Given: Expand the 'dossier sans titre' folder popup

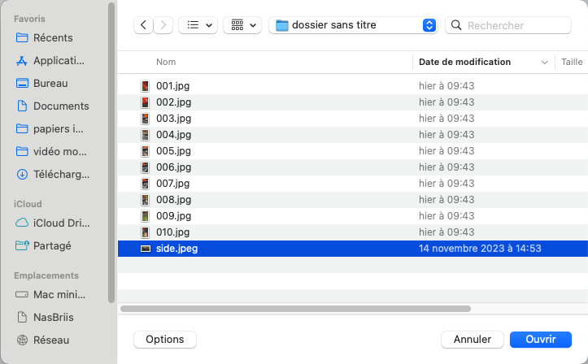Looking at the screenshot, I should pos(429,25).
